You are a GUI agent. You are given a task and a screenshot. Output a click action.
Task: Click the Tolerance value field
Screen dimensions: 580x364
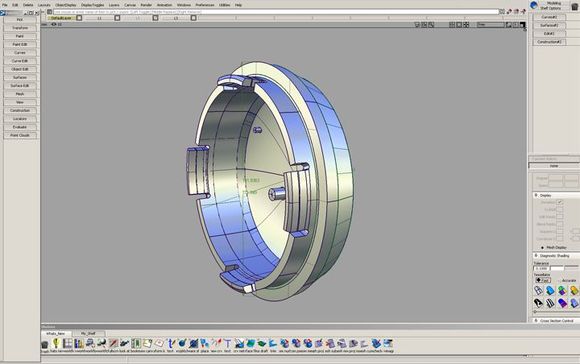541,268
